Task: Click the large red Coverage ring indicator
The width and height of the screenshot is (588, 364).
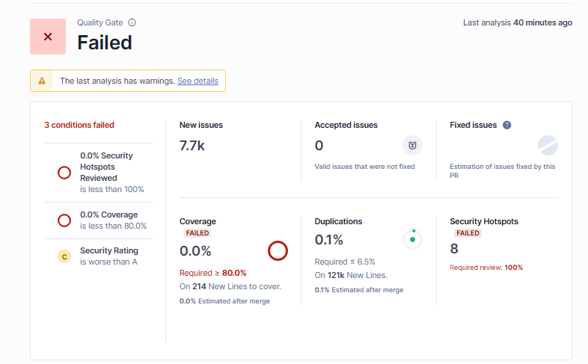Action: tap(278, 251)
